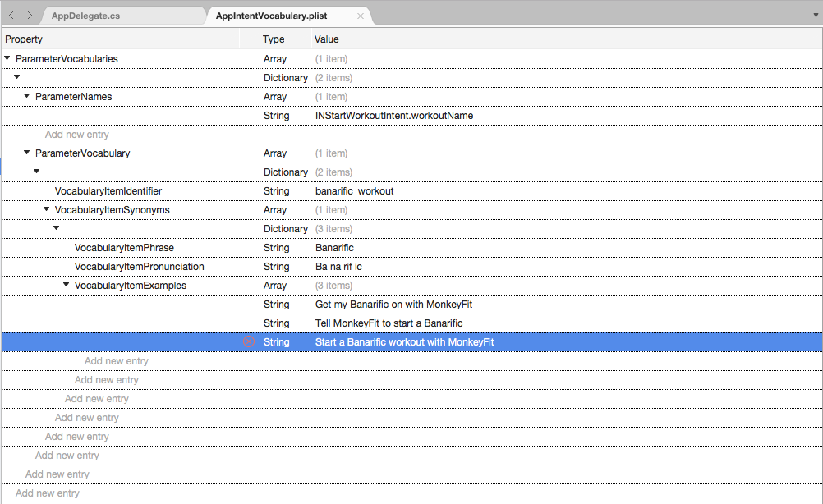Viewport: 823px width, 504px height.
Task: Collapse the VocabularyItemSynonyms array
Action: pos(47,209)
